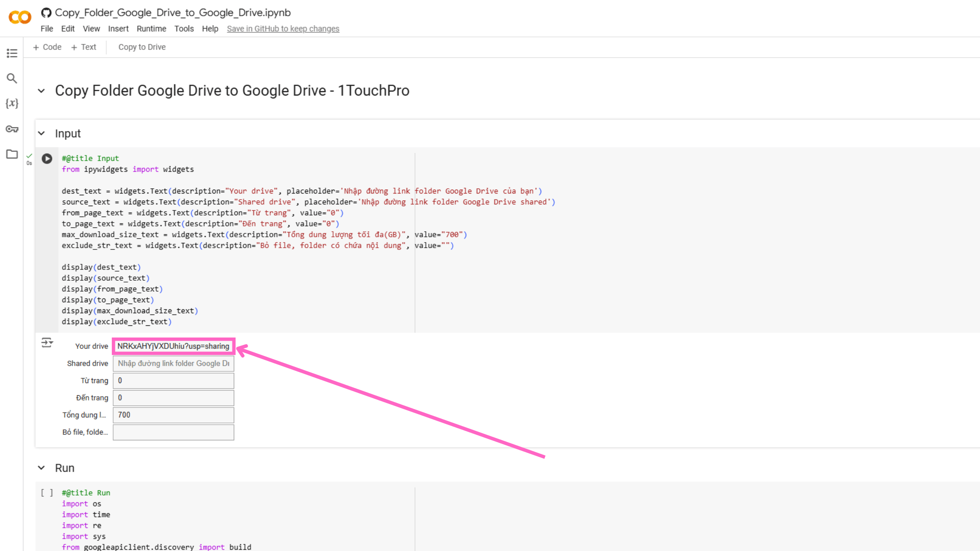Image resolution: width=980 pixels, height=551 pixels.
Task: Open the Runtime menu
Action: tap(151, 29)
